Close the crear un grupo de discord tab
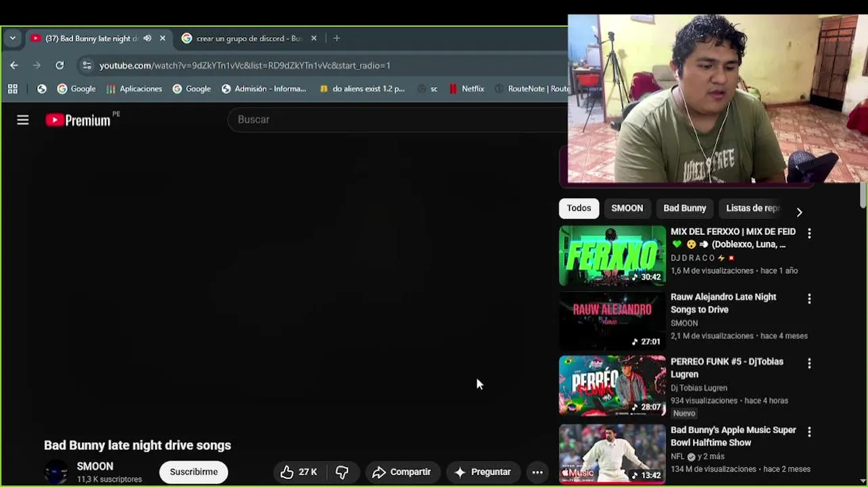The width and height of the screenshot is (868, 487). [x=314, y=39]
